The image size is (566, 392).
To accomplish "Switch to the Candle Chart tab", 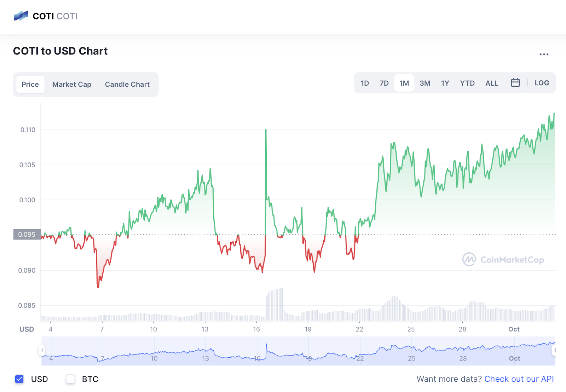I will pyautogui.click(x=127, y=84).
